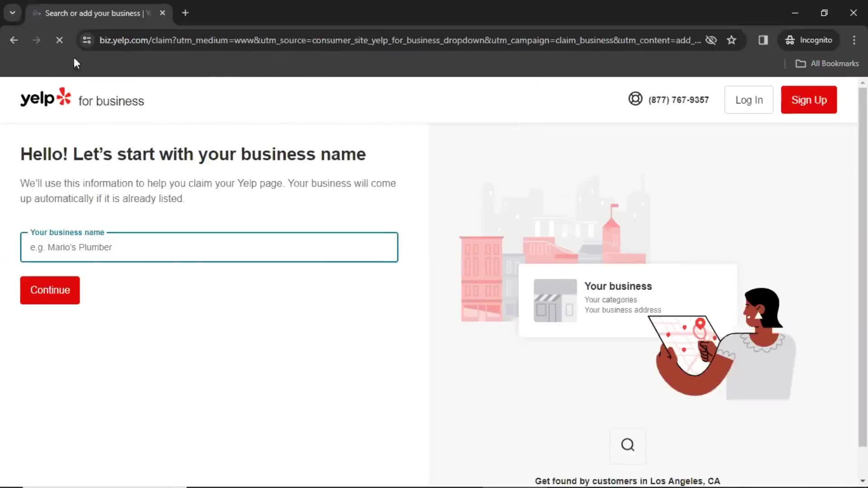Click the page loading stop button
The width and height of the screenshot is (868, 488).
[58, 40]
